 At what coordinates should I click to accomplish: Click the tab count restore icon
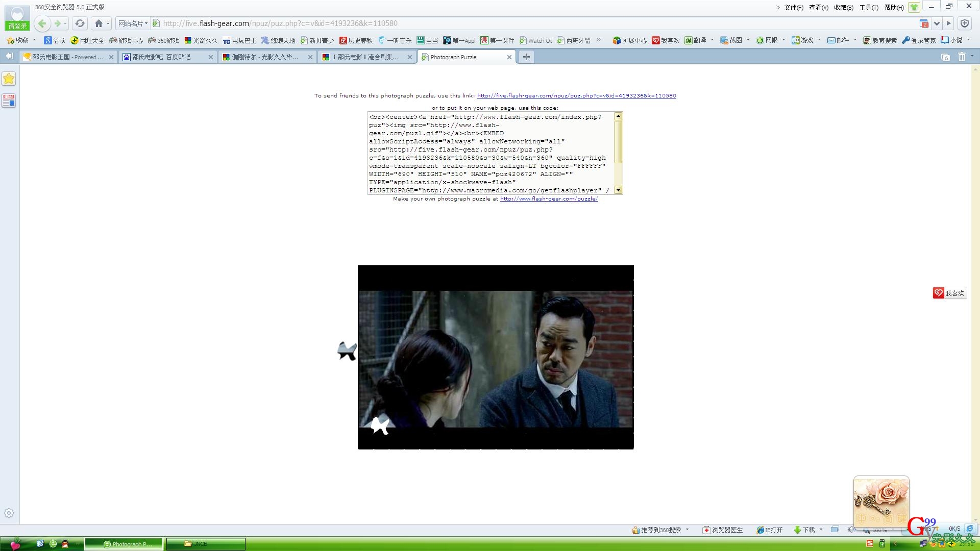tap(945, 57)
